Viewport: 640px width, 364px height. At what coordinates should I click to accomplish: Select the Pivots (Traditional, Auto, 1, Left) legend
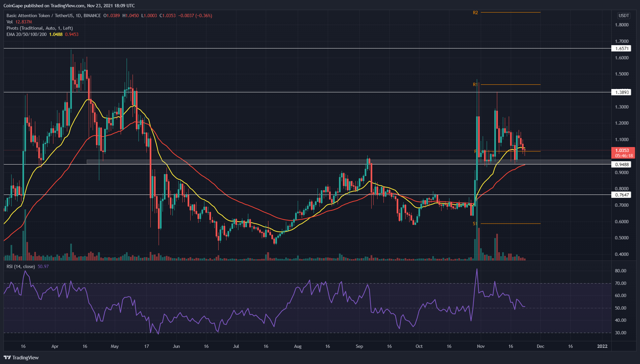40,28
